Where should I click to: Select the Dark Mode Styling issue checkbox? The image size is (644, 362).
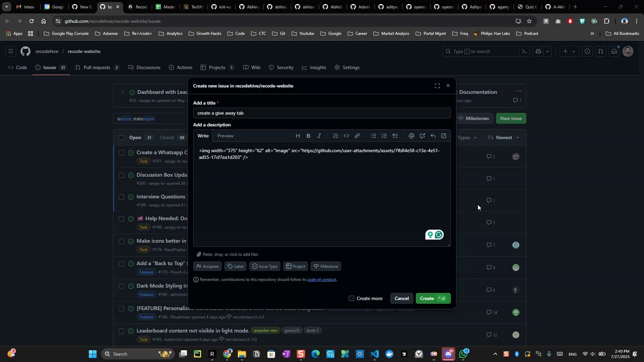point(121,286)
